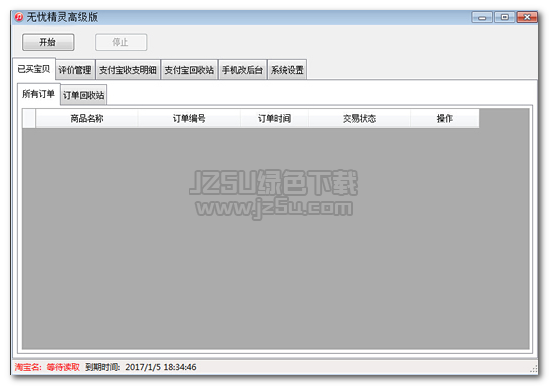Viewport: 549px width, 386px height.
Task: Click the red 等待读取 status text
Action: pos(63,367)
